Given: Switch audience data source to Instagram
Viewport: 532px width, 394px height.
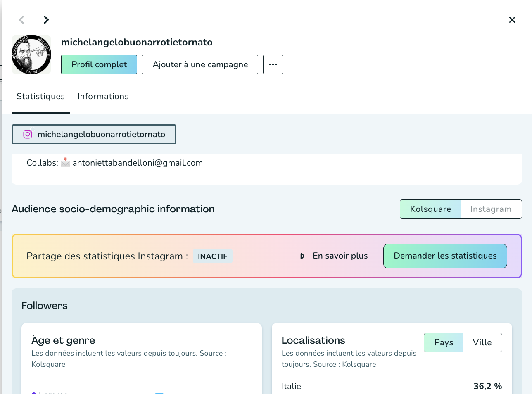Looking at the screenshot, I should pos(491,209).
